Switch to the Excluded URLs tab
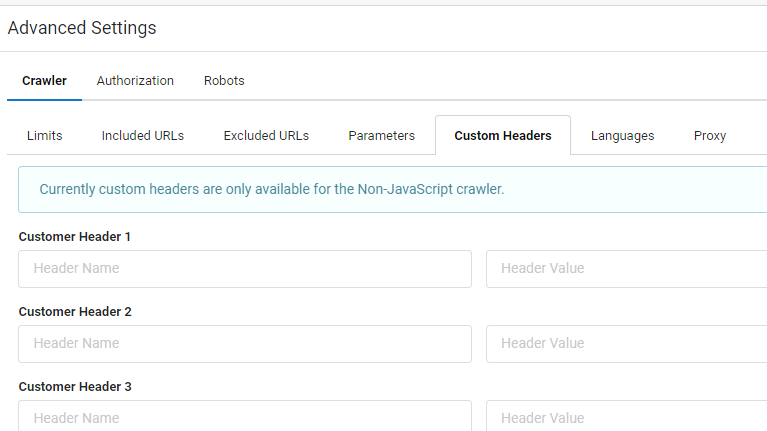This screenshot has width=767, height=431. click(266, 136)
